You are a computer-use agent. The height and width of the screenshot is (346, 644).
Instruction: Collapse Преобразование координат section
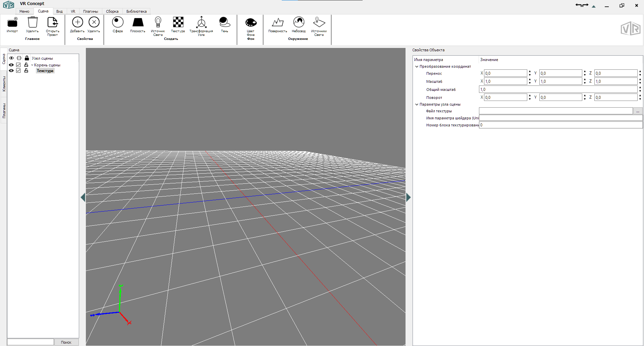[417, 66]
